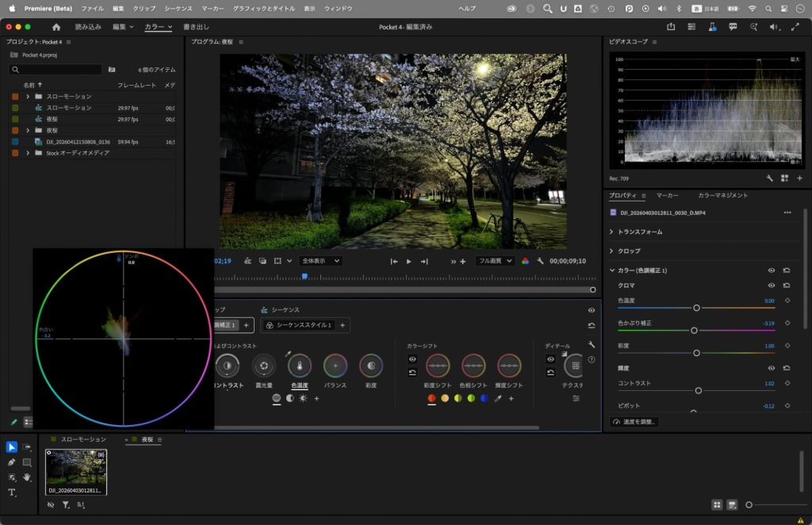Expand the Stock オーディオメディア bin
This screenshot has width=812, height=525.
(x=28, y=153)
